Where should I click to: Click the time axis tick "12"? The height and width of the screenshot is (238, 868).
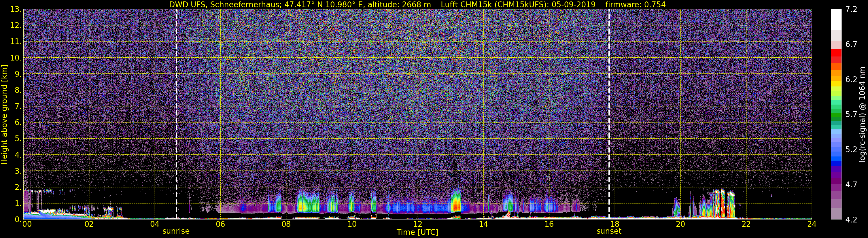tap(417, 224)
